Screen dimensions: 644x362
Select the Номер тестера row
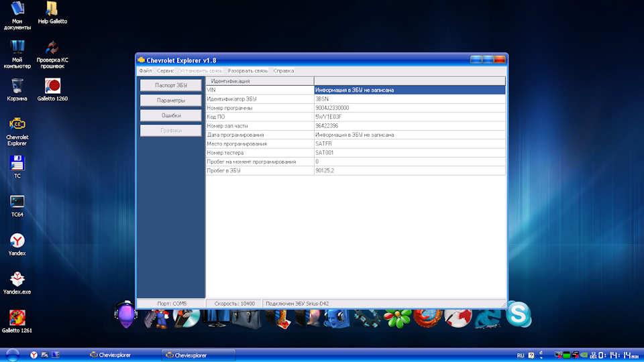tap(356, 153)
